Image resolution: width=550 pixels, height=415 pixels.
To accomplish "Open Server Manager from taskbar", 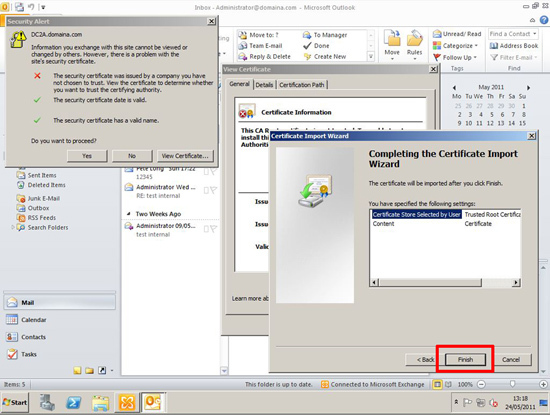I will pos(47,403).
